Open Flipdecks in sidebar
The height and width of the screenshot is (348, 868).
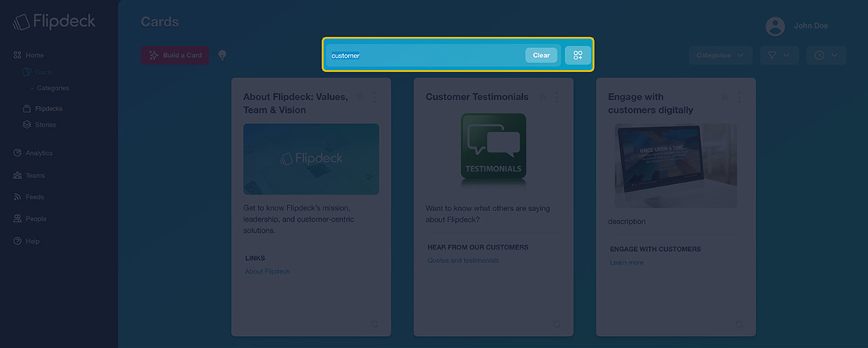[x=42, y=108]
